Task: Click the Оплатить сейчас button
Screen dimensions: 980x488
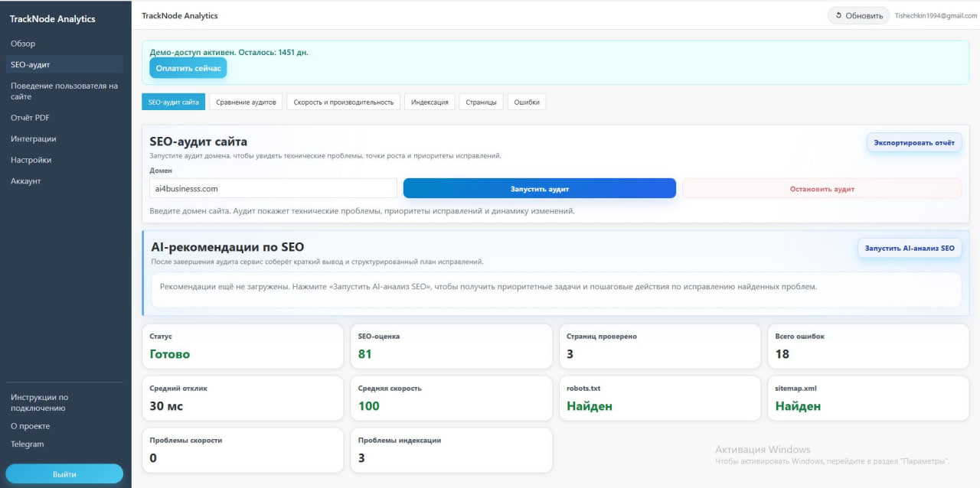Action: coord(188,67)
